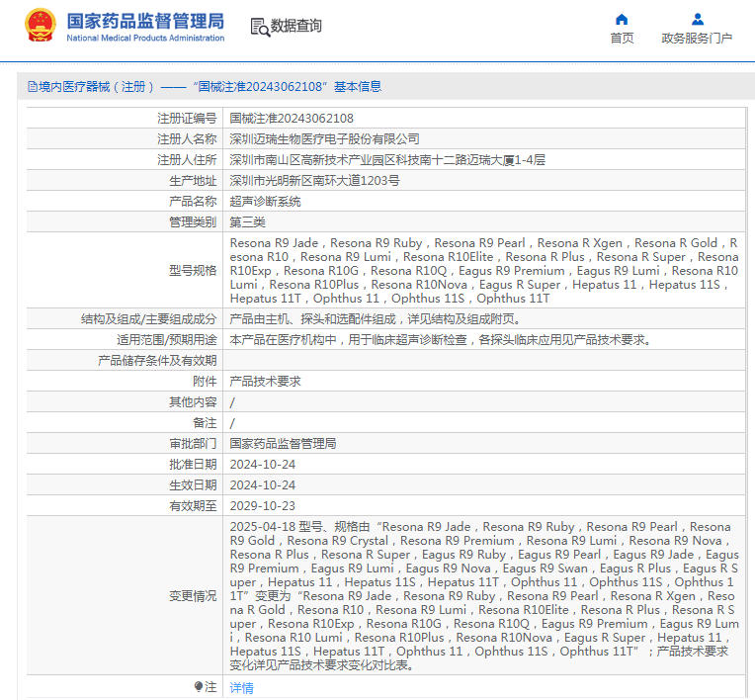Click the 注册人住所 row label
This screenshot has height=700, width=755.
tap(187, 160)
